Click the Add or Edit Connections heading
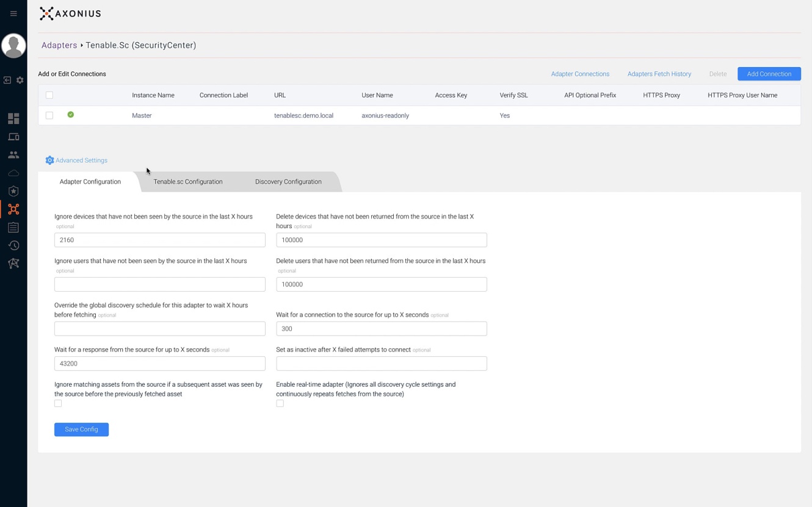Image resolution: width=812 pixels, height=507 pixels. pyautogui.click(x=72, y=74)
